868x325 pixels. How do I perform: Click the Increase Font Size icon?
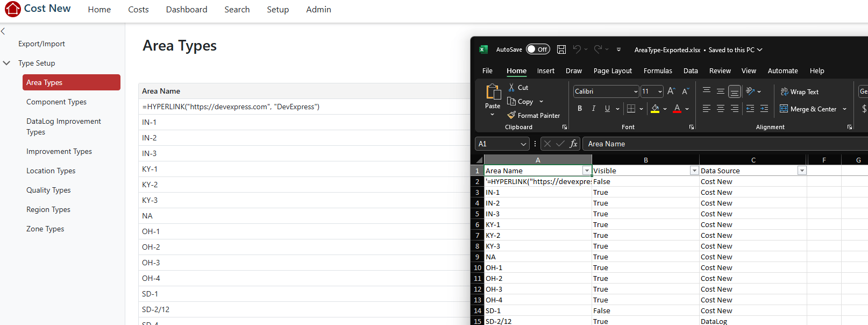[671, 91]
